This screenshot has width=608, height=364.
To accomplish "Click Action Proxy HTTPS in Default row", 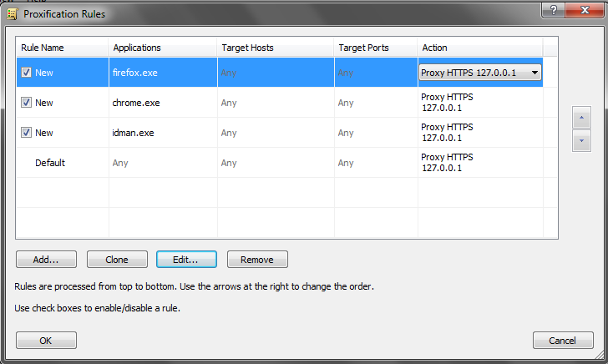I will coord(447,163).
